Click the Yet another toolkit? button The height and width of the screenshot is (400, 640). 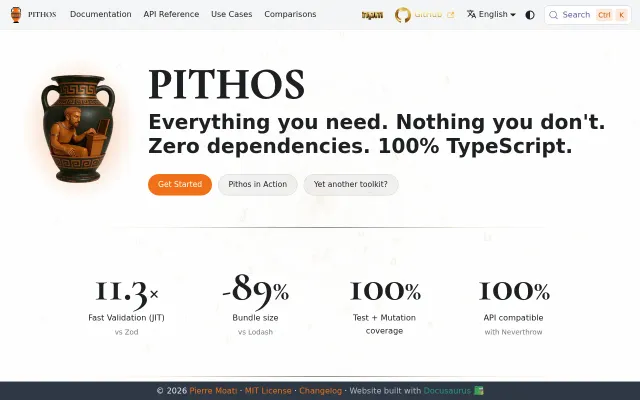click(x=351, y=184)
